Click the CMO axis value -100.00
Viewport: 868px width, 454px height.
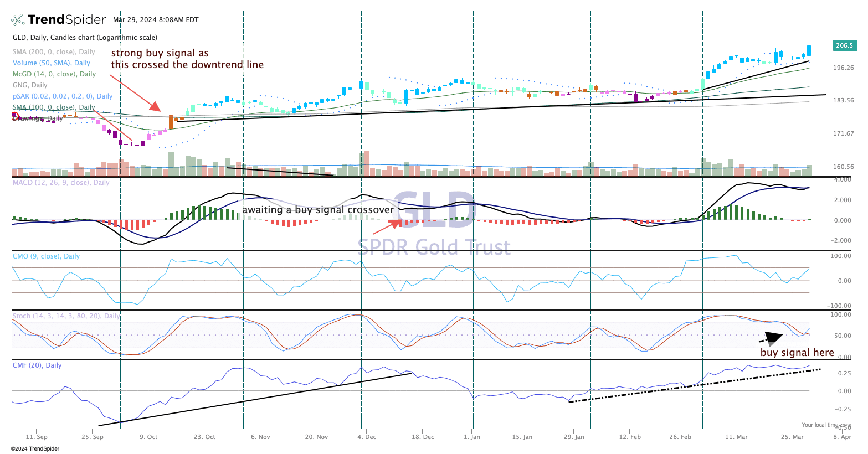[840, 306]
